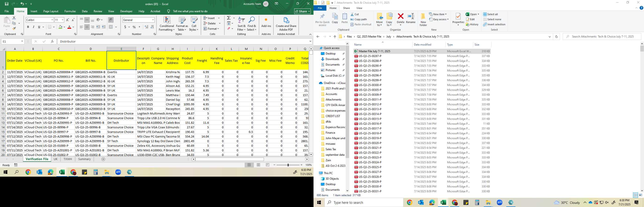Toggle Middle Align in Excel ribbon
This screenshot has height=207, width=644.
87,20
